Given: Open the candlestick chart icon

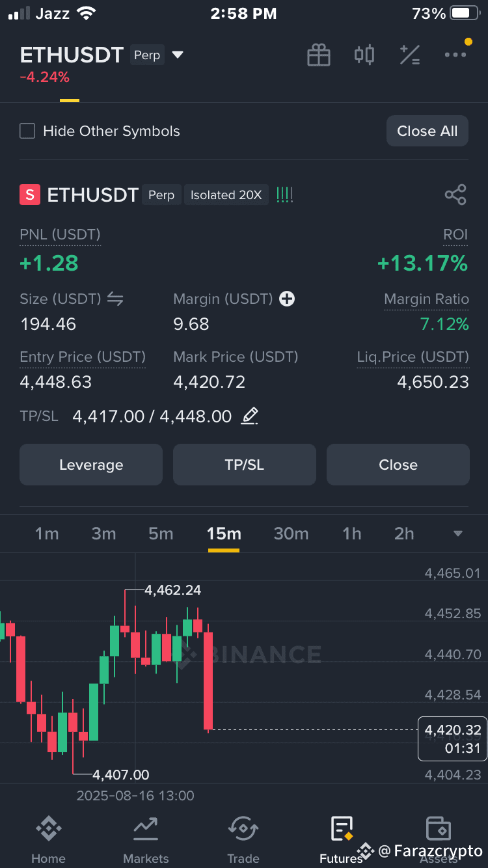Looking at the screenshot, I should 364,55.
